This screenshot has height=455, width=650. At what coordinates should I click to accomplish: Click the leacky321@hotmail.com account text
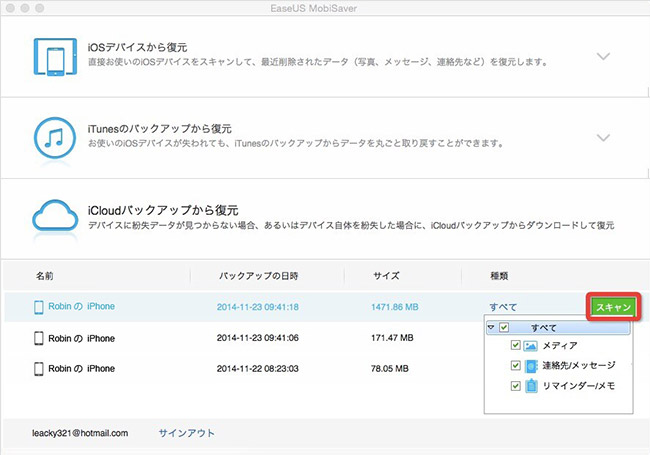[80, 433]
